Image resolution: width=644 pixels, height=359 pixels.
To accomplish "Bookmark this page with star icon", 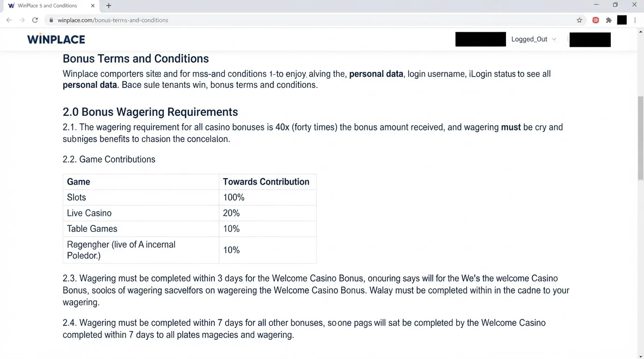I will 579,20.
